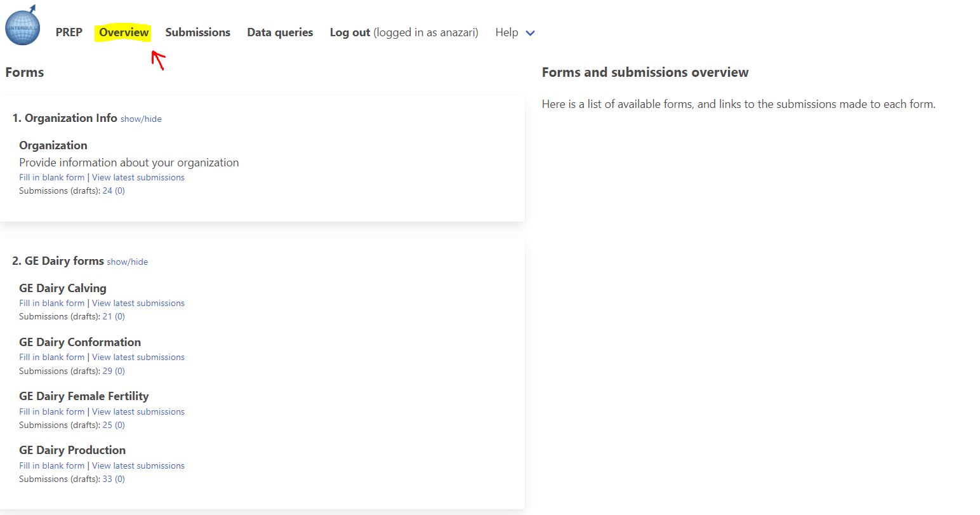Navigate to Data queries
Image resolution: width=980 pixels, height=515 pixels.
pos(280,32)
